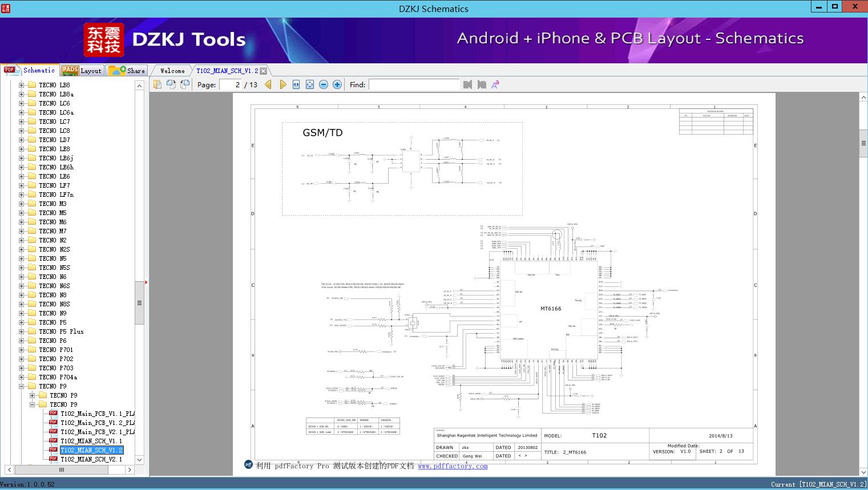Expand the TECNO M3 folder node
This screenshot has height=490, width=868.
22,204
